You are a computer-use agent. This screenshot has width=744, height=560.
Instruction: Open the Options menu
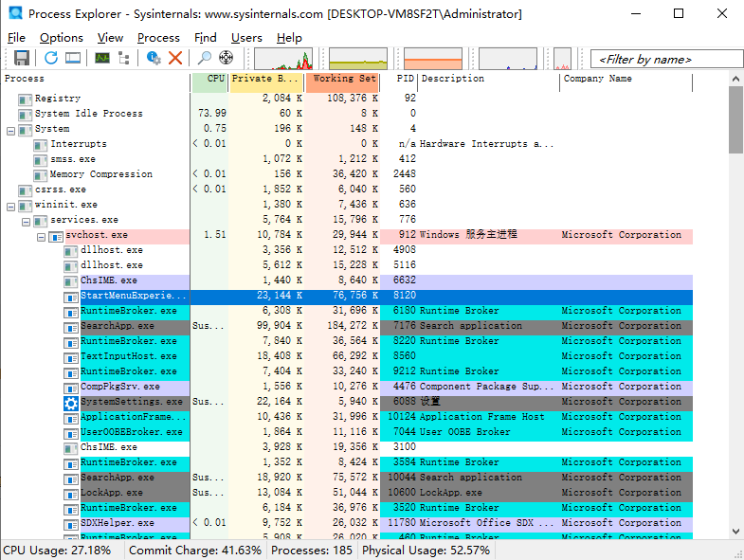click(x=62, y=38)
